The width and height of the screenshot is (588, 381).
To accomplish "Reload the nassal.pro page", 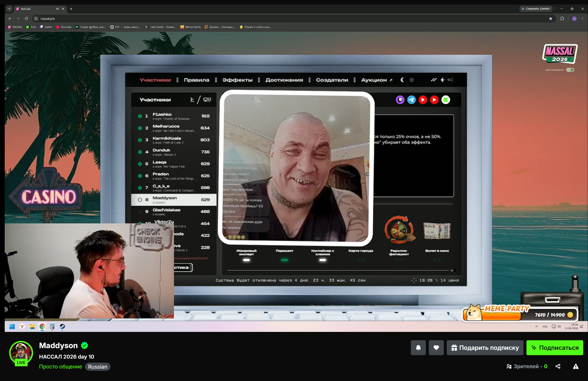I will pos(26,19).
